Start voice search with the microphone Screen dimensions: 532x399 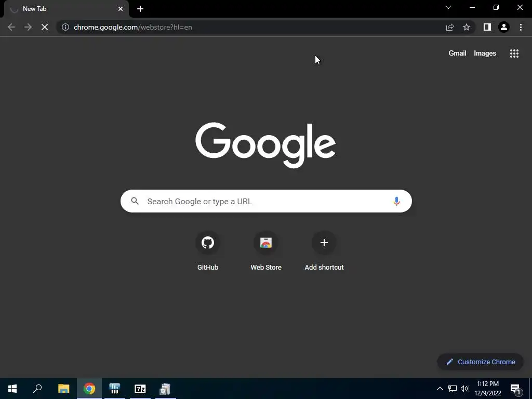(x=396, y=201)
